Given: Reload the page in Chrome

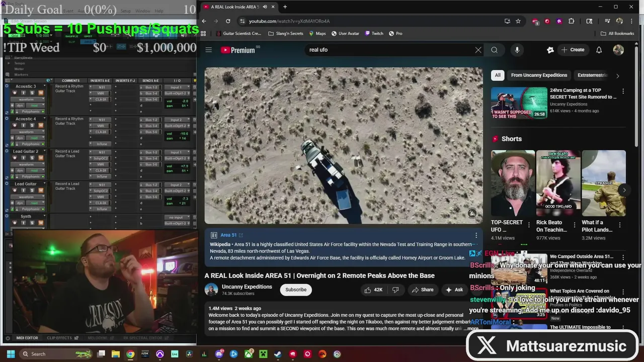Looking at the screenshot, I should pyautogui.click(x=228, y=21).
